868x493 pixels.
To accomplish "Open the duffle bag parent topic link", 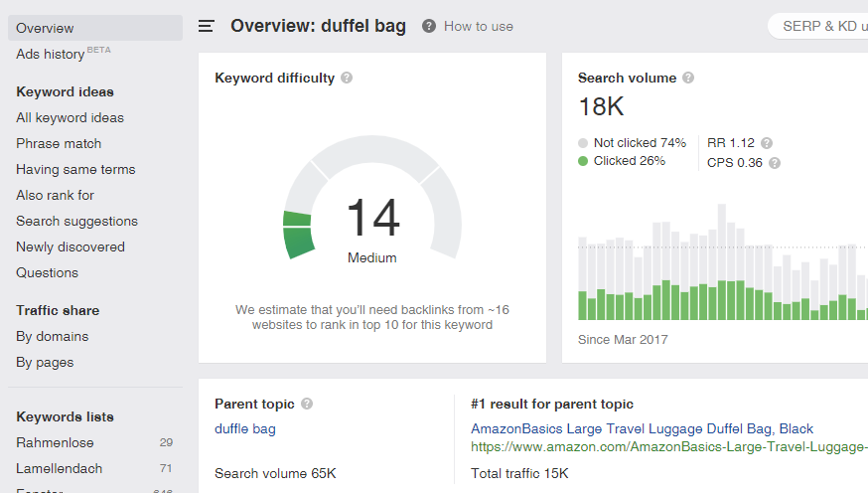I will tap(245, 429).
